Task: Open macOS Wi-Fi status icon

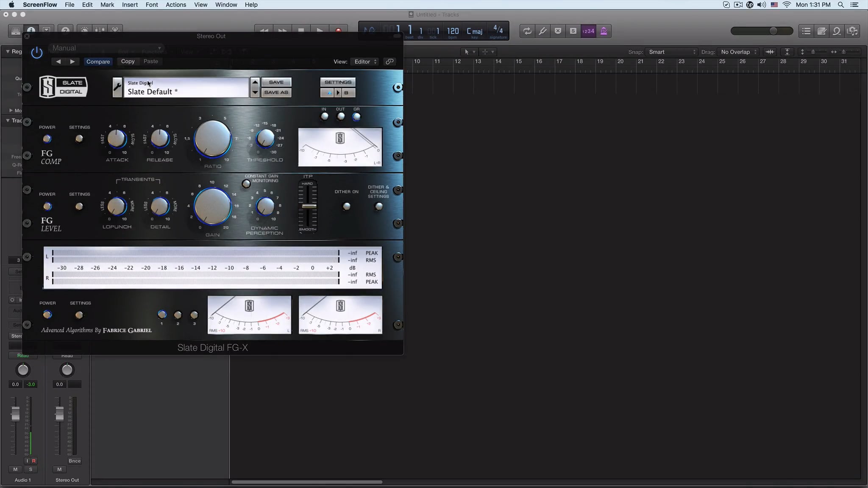Action: pyautogui.click(x=787, y=5)
